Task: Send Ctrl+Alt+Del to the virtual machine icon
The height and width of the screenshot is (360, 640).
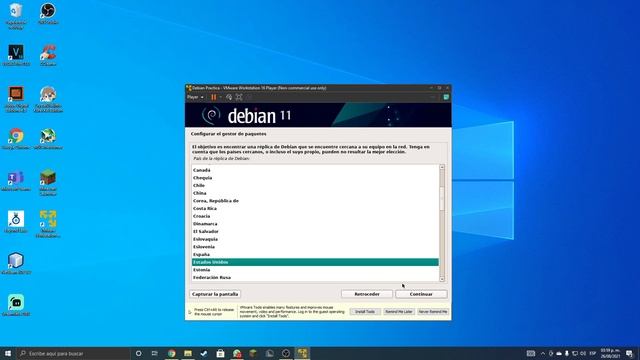Action: click(x=229, y=97)
